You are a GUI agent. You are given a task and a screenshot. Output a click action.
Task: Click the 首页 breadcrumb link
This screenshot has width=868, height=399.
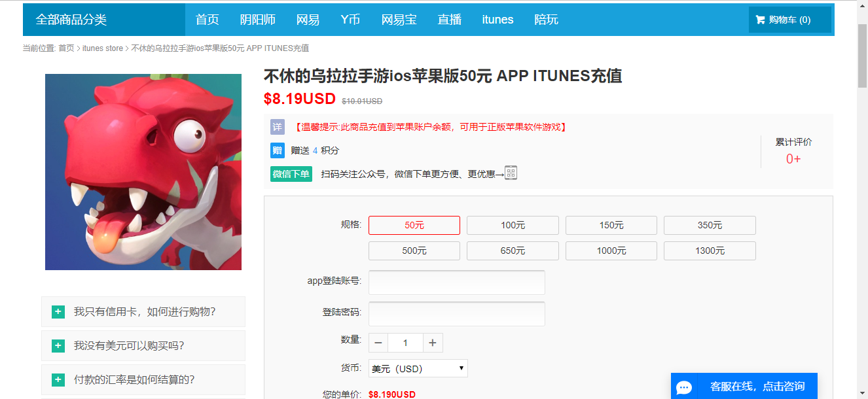pos(66,48)
